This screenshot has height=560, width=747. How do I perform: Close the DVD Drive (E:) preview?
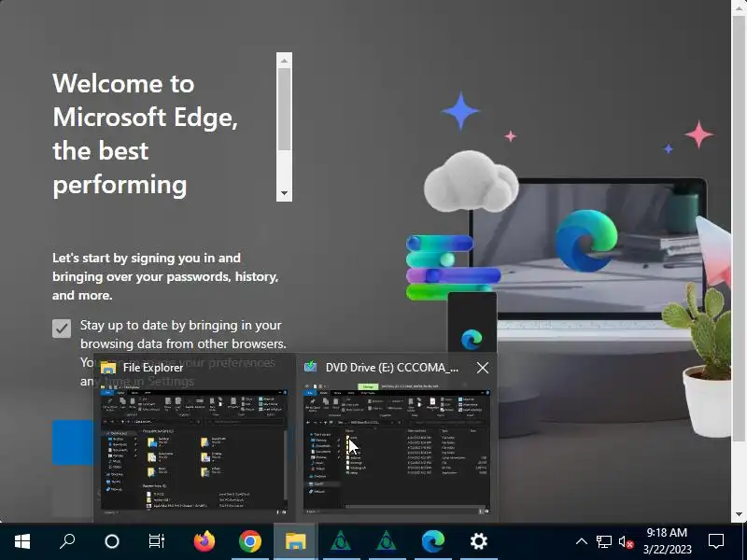coord(483,368)
